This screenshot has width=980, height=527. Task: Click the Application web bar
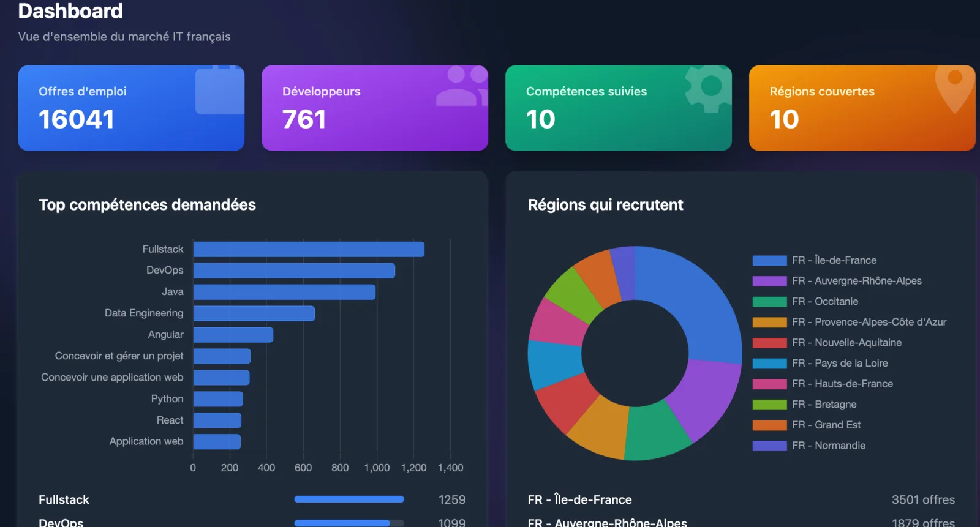217,441
